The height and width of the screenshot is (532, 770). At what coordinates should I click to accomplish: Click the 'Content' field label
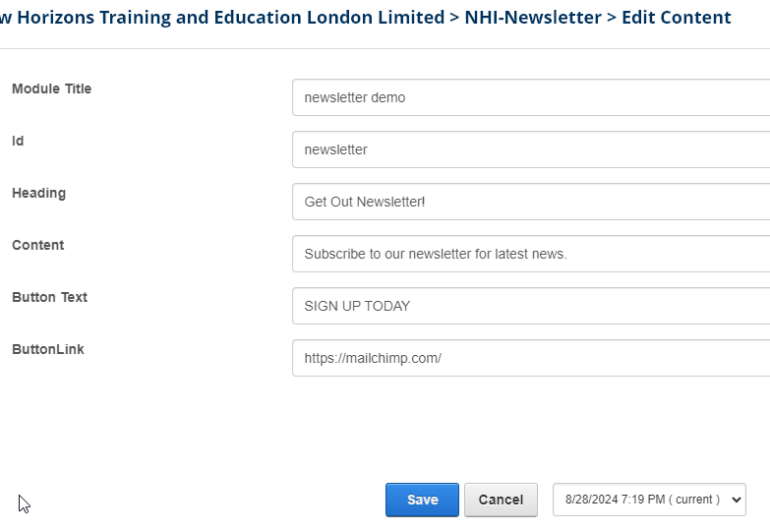37,245
